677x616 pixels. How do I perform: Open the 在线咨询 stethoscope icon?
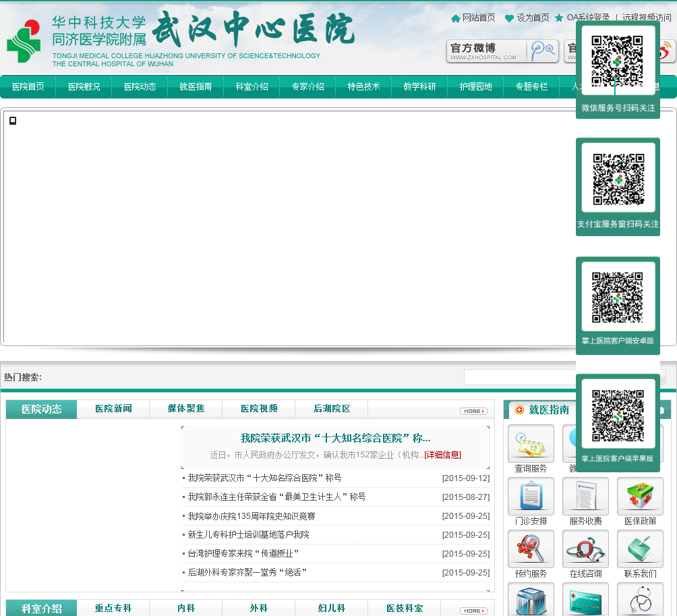coord(585,549)
